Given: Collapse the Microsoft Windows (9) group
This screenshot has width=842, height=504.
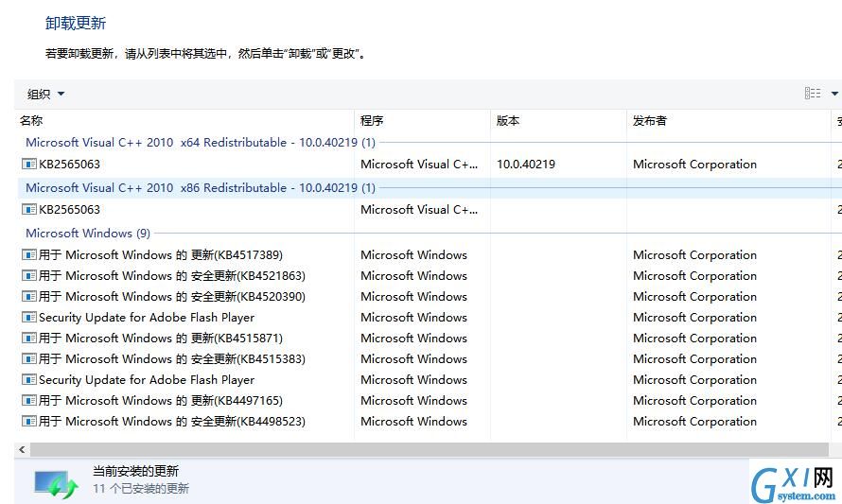Looking at the screenshot, I should pyautogui.click(x=88, y=233).
